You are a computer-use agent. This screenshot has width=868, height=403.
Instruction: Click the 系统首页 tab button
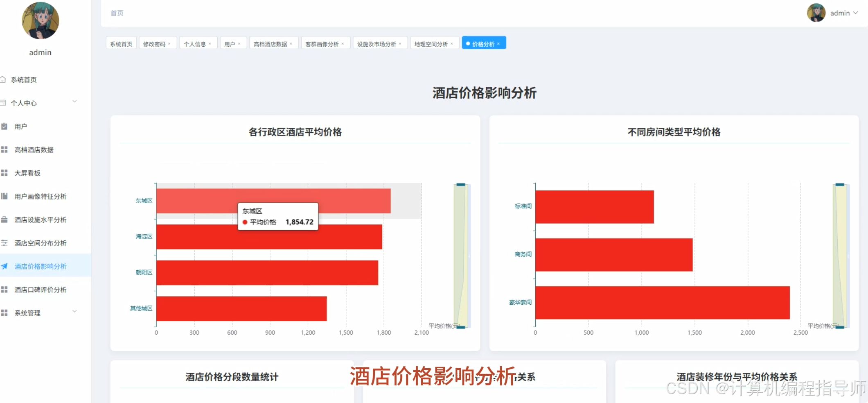coord(120,43)
